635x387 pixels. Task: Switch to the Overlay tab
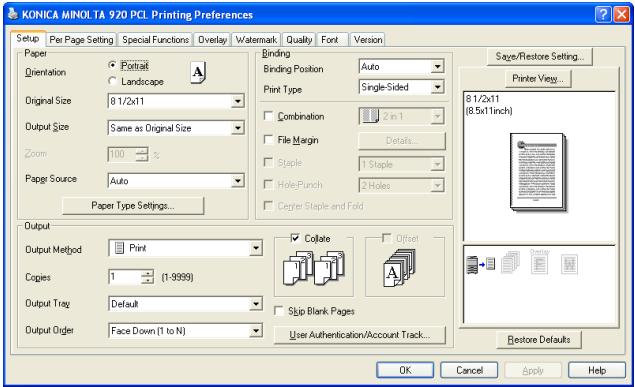(212, 40)
